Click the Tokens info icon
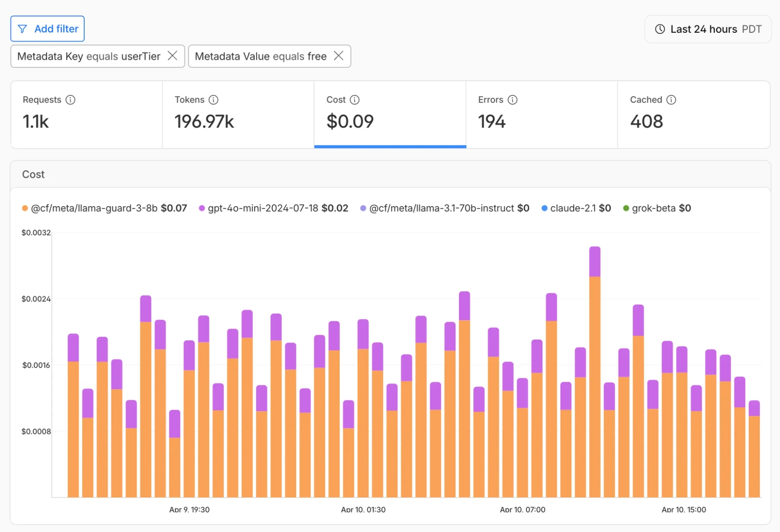Viewport: 780px width, 532px height. coord(213,100)
